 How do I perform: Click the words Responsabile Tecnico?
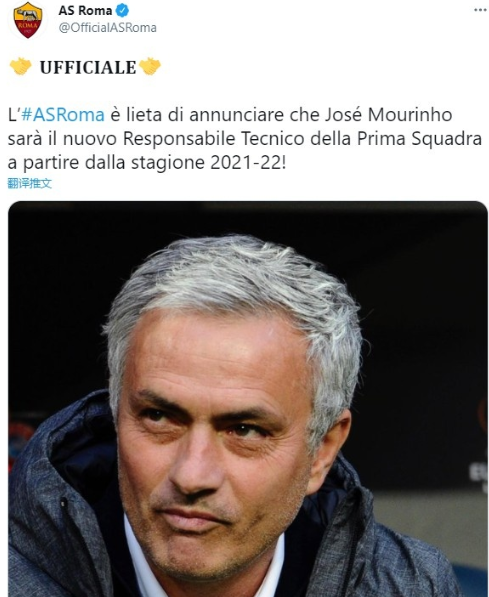coord(213,139)
